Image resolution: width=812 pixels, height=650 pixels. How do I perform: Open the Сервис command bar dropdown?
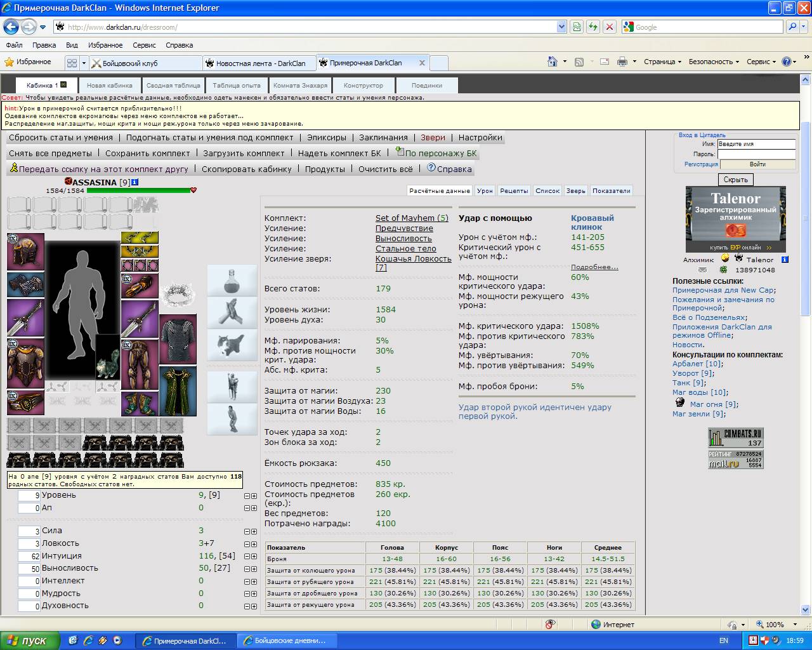click(x=762, y=62)
